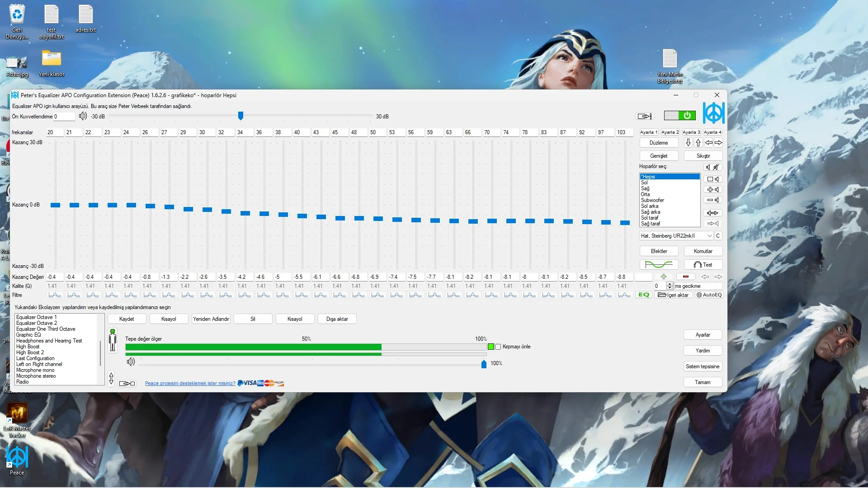Open AutoEQ globe button
The width and height of the screenshot is (868, 488).
(x=709, y=295)
